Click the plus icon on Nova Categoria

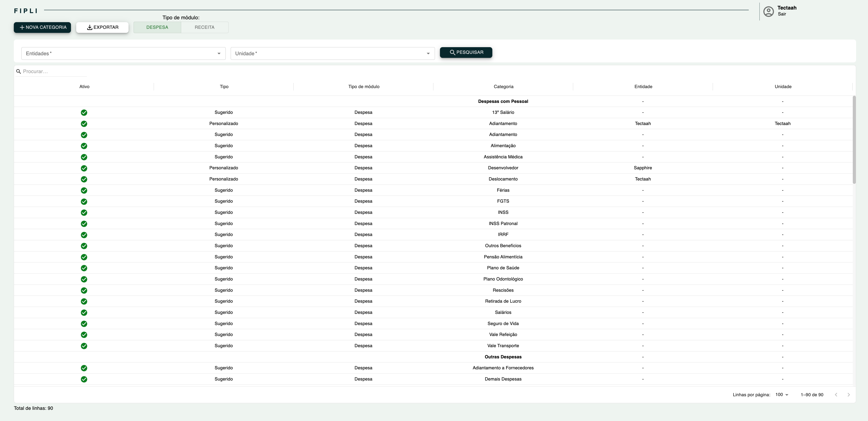22,27
